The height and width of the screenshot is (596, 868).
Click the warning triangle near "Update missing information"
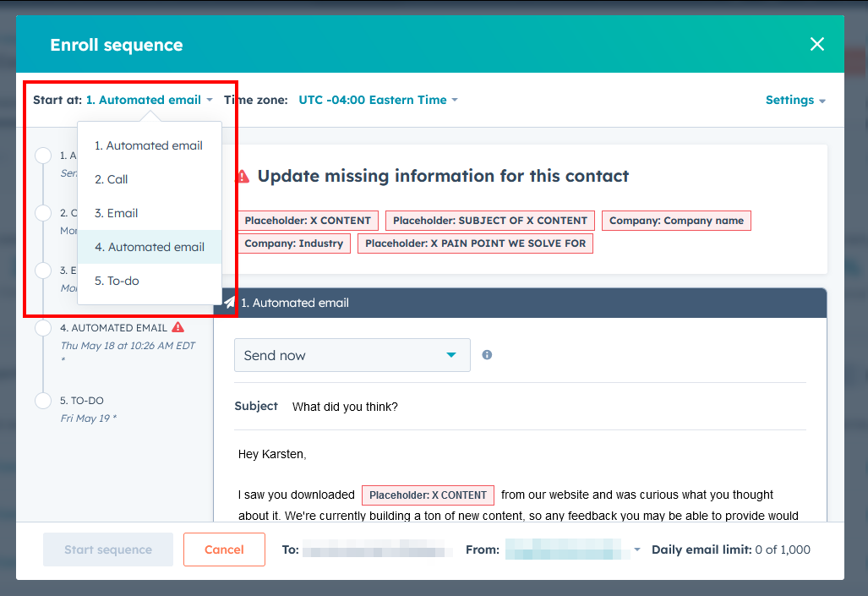[243, 175]
